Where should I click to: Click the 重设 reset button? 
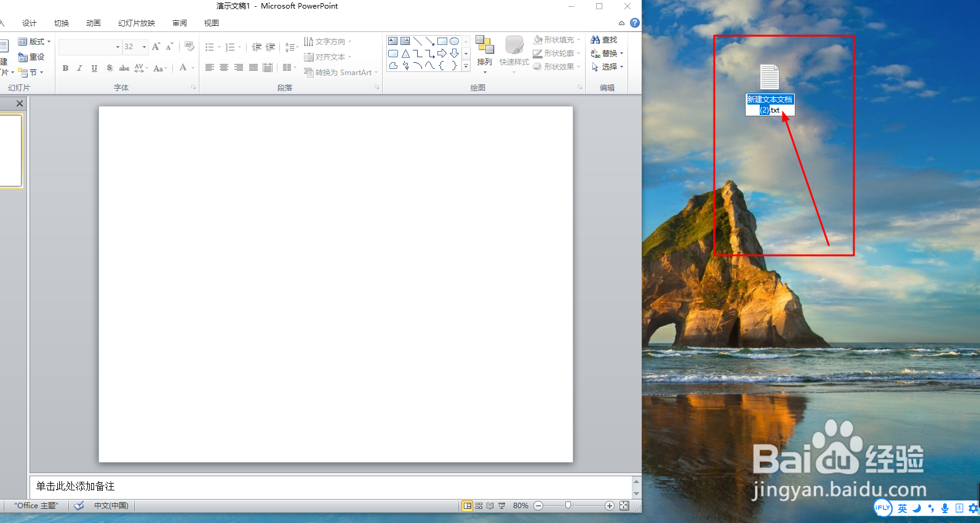[31, 57]
